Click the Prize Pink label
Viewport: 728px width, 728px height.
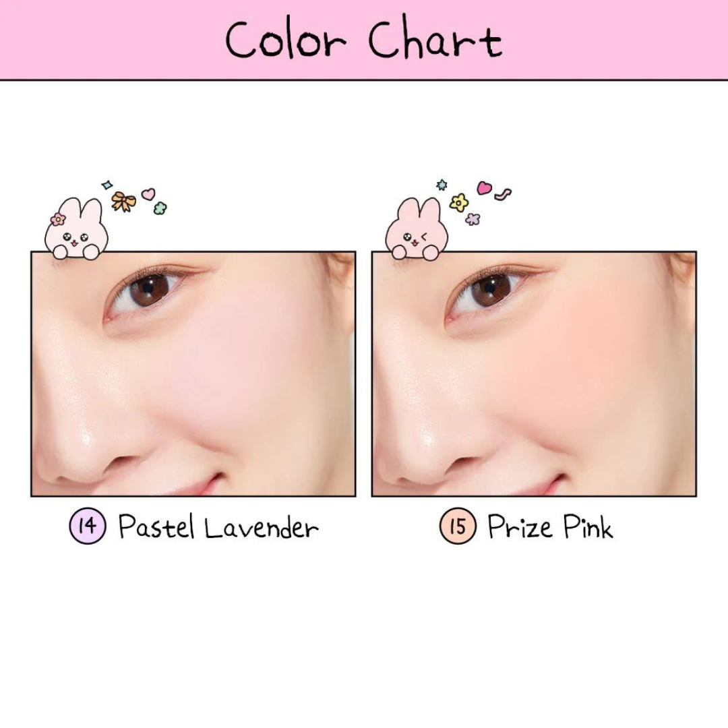(x=550, y=526)
